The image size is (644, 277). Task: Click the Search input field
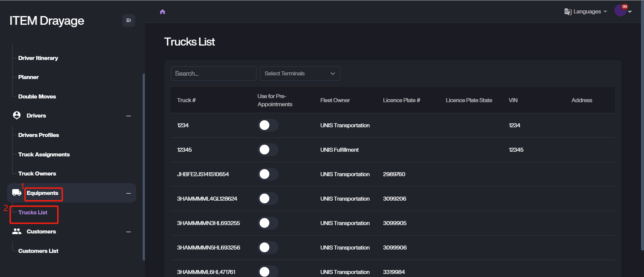coord(213,73)
